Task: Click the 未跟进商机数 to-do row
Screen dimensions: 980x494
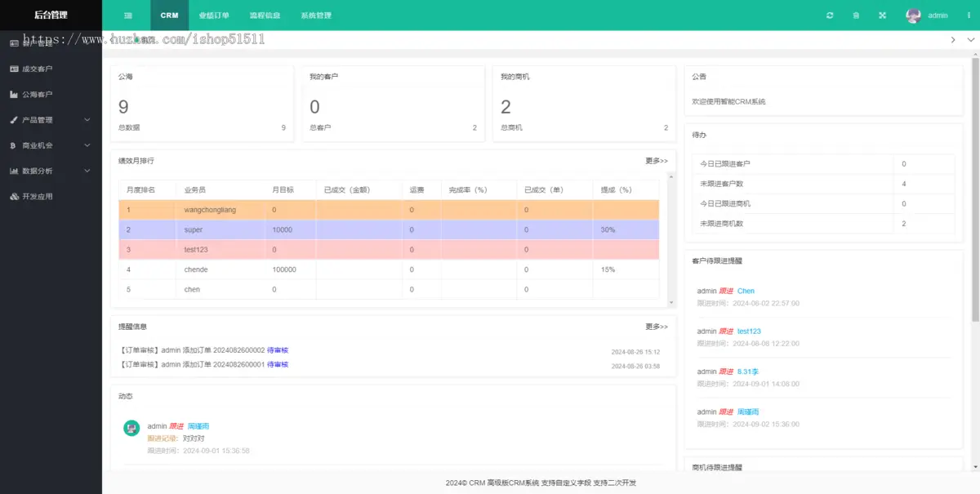Action: 823,224
